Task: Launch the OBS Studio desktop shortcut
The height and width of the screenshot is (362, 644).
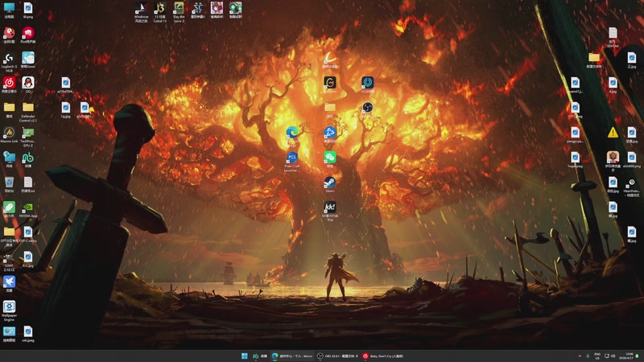Action: pyautogui.click(x=368, y=110)
